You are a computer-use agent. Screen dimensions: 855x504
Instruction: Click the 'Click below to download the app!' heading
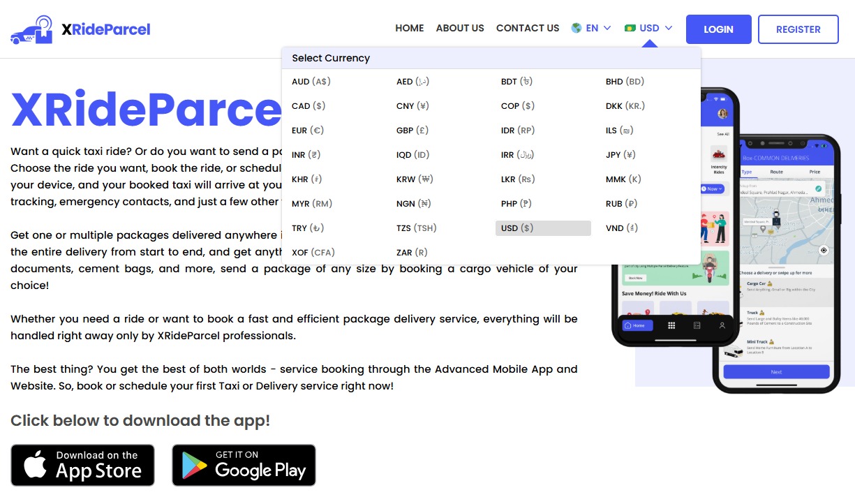pyautogui.click(x=140, y=421)
